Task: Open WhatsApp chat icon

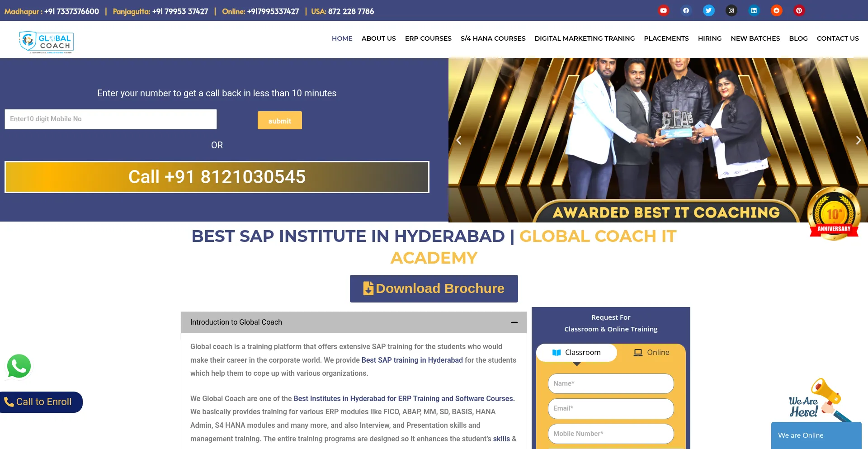Action: coord(19,366)
